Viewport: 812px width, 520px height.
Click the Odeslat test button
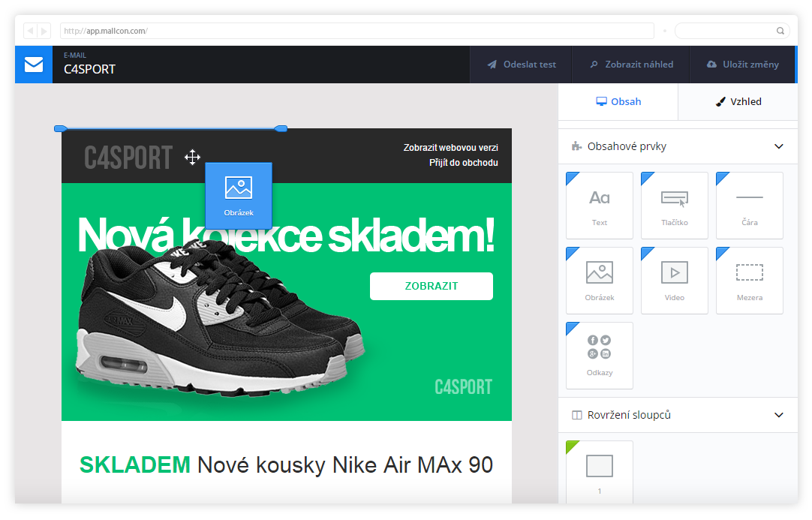pos(521,65)
